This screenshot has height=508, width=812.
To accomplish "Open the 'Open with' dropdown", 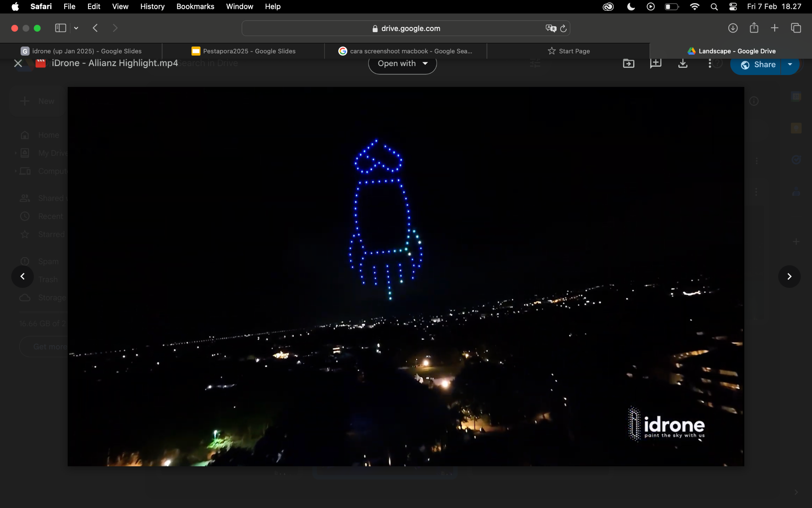I will 402,63.
